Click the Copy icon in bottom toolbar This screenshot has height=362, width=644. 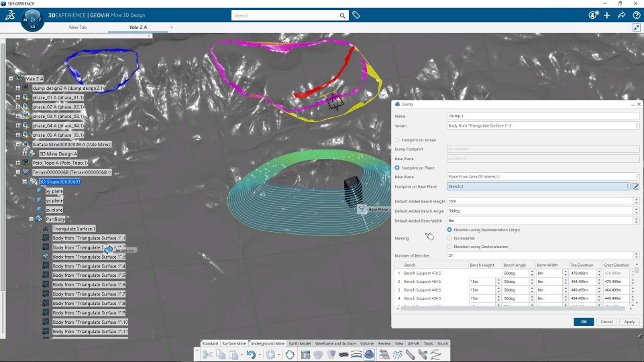tap(221, 354)
